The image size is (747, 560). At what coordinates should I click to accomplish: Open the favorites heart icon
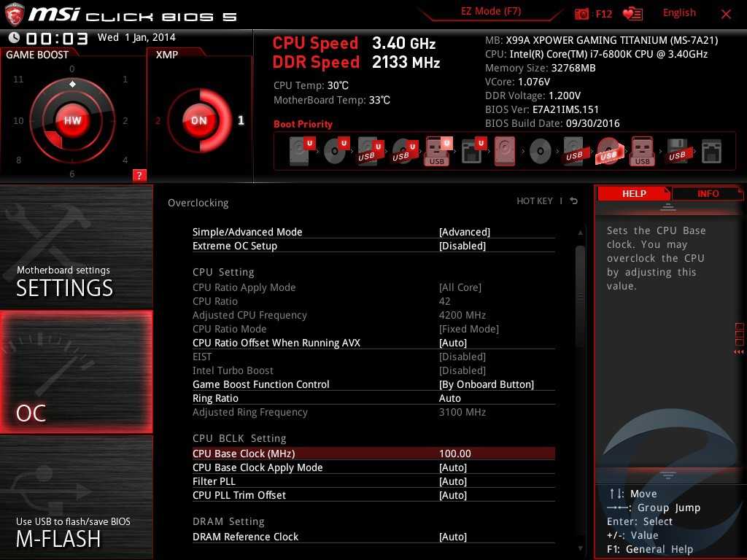pos(632,14)
